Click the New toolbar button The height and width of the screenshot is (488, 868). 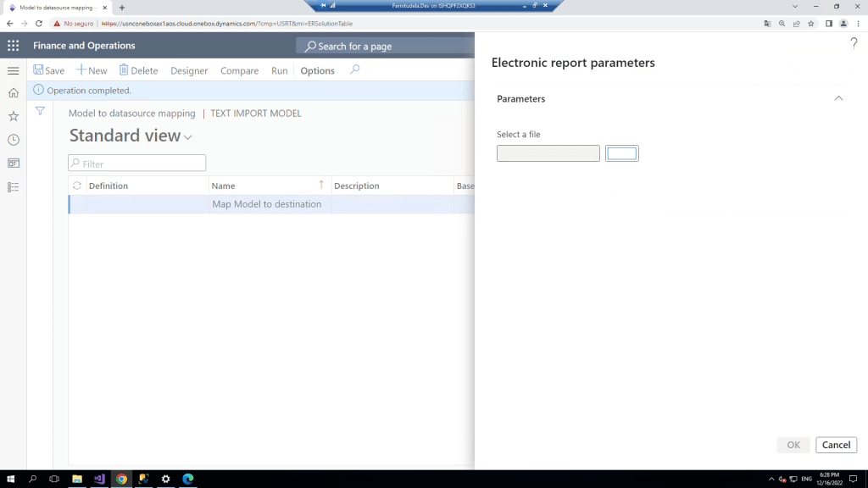pos(92,71)
